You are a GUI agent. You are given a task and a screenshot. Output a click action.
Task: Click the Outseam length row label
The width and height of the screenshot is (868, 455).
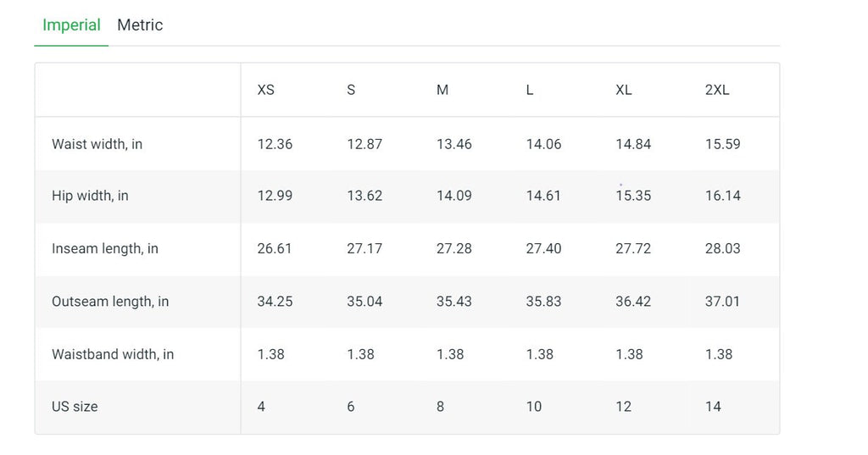[110, 302]
